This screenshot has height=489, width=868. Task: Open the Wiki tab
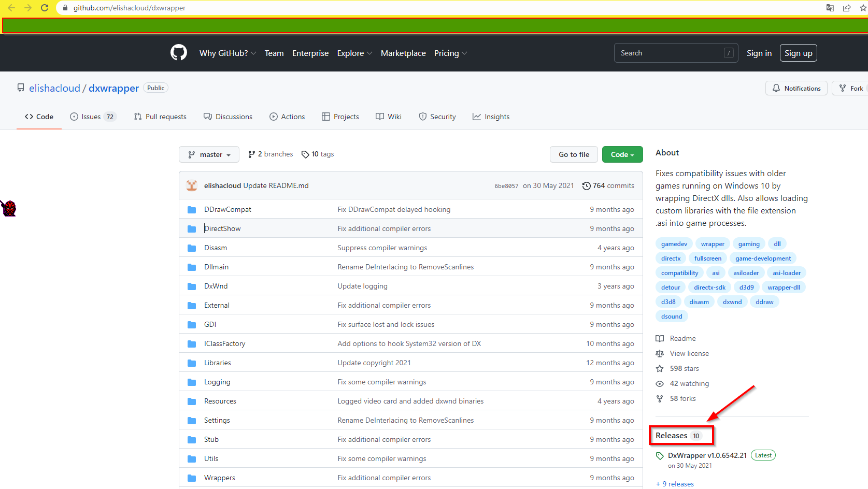(389, 117)
